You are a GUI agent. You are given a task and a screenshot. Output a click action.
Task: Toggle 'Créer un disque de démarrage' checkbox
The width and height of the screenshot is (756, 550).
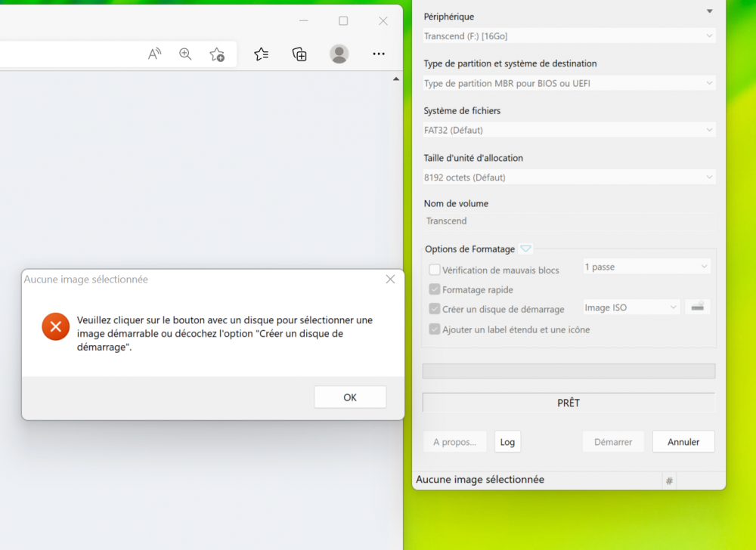tap(435, 309)
